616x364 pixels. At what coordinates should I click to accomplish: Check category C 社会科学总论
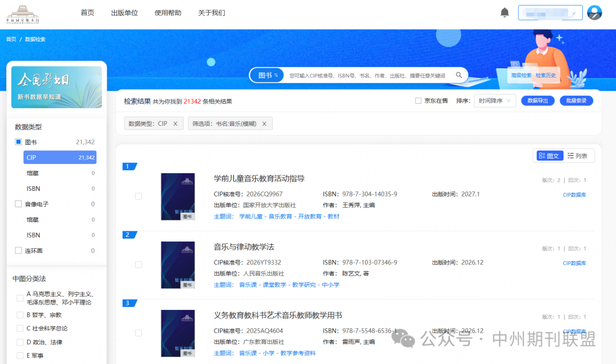pos(20,328)
